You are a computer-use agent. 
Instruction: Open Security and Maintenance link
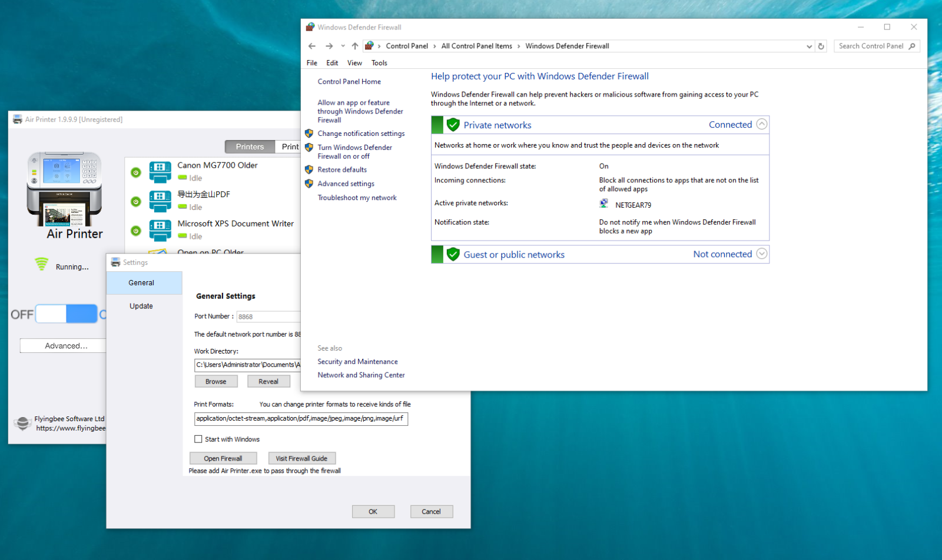click(357, 362)
